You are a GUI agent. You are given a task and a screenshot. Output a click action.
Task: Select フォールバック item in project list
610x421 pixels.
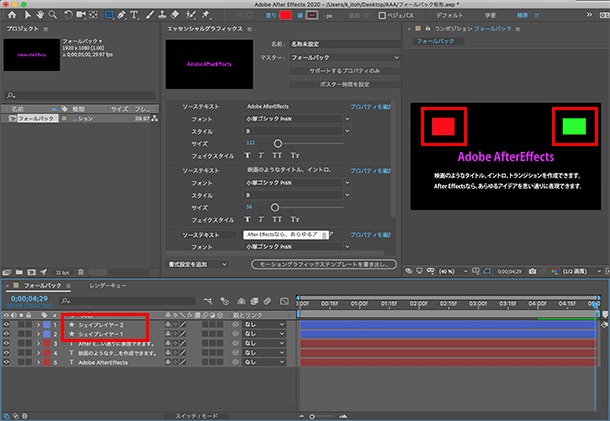pyautogui.click(x=36, y=118)
